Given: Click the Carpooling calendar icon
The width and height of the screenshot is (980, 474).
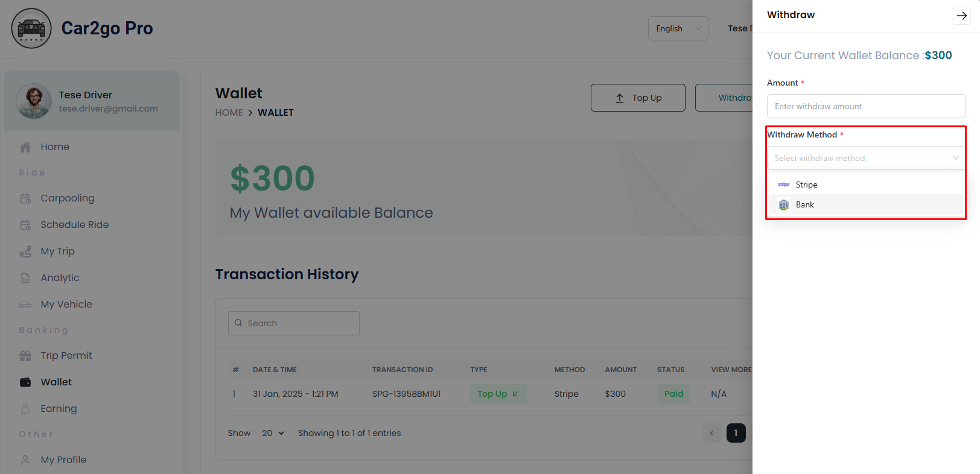Looking at the screenshot, I should (25, 198).
